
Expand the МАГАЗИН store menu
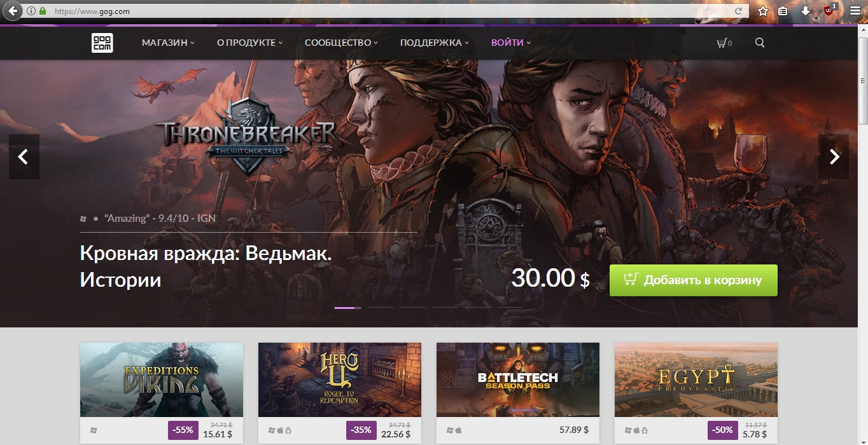(x=168, y=43)
